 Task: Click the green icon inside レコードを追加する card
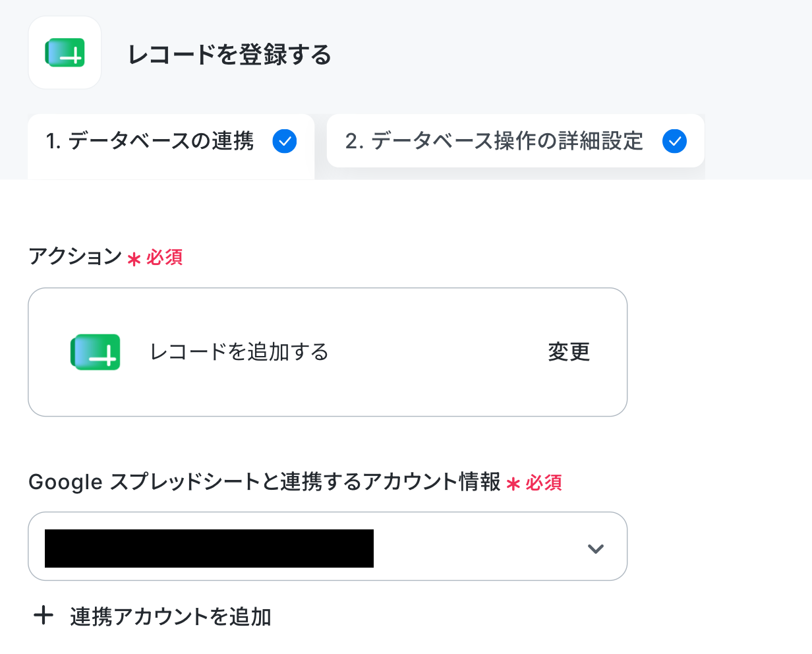(x=96, y=352)
